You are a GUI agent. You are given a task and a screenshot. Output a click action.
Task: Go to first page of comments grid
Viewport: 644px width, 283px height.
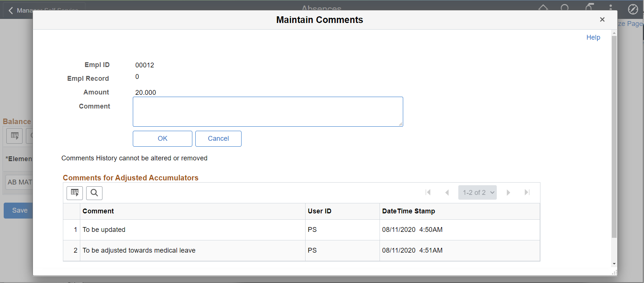click(428, 192)
